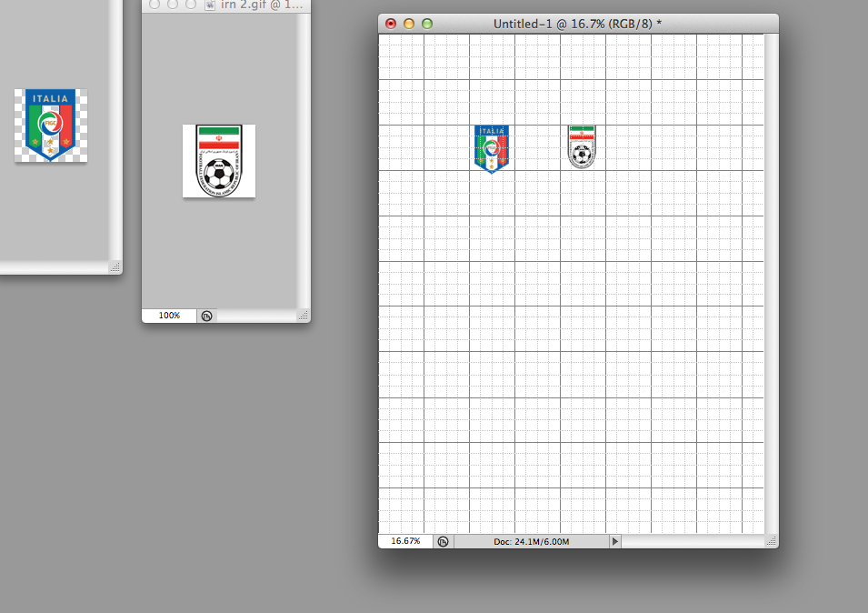868x613 pixels.
Task: Click the preview icon beside 100% zoom
Action: 206,317
